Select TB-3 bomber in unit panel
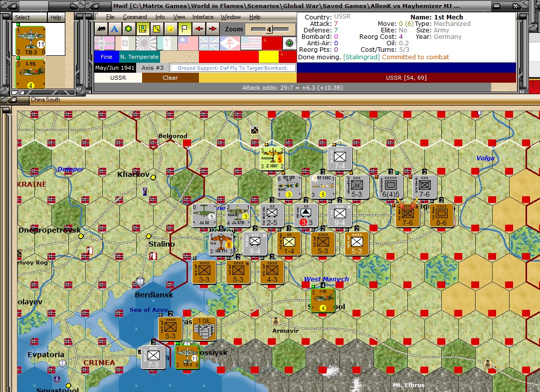540x392 pixels. tap(30, 41)
